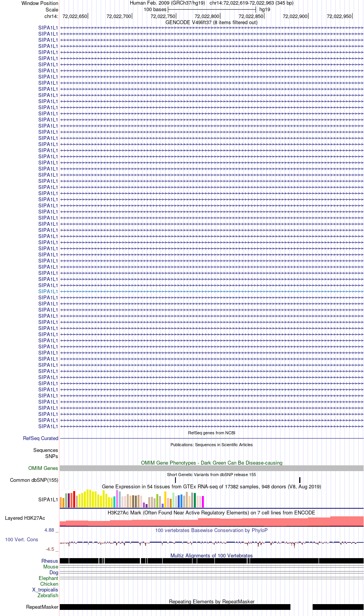
Task: Click the 100 Vert. Cons label
Action: tap(21, 540)
